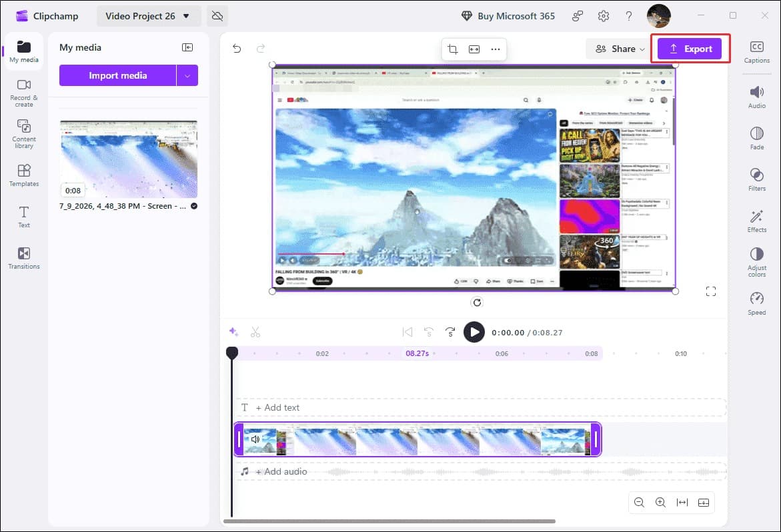Click Buy Microsoft 365
This screenshot has height=532, width=781.
tap(508, 16)
